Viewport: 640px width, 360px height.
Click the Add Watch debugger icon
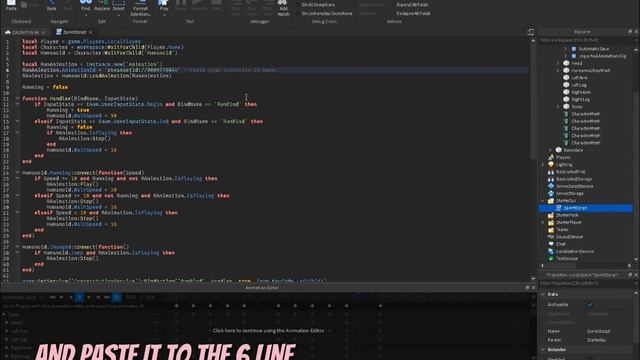click(x=283, y=8)
